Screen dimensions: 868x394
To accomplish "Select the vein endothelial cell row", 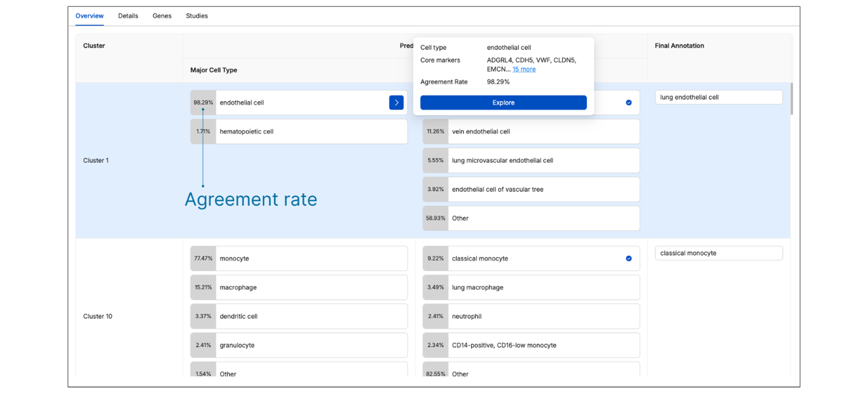I will [x=531, y=131].
